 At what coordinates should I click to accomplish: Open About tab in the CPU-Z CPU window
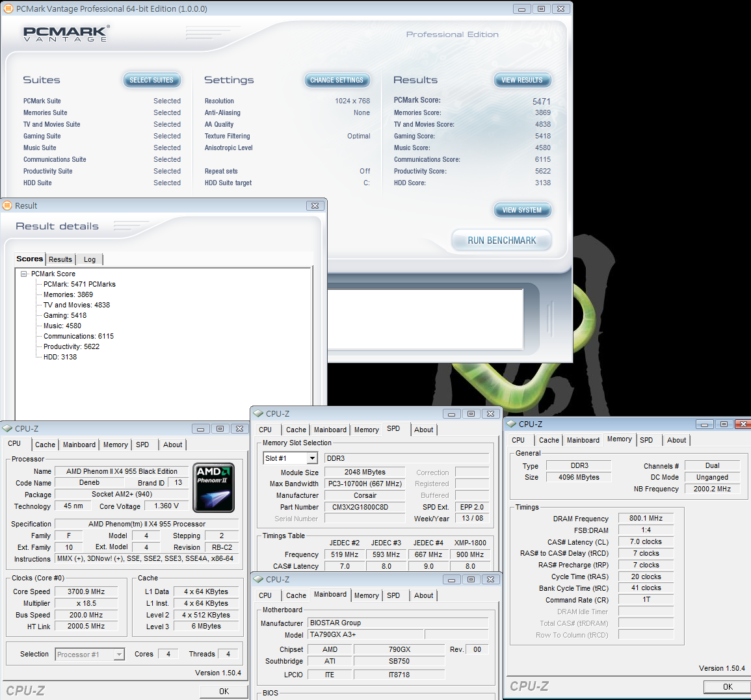[172, 445]
